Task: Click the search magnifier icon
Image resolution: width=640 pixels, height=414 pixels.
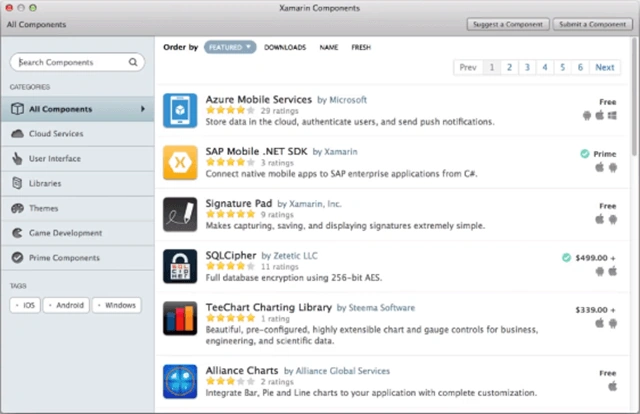Action: point(133,62)
